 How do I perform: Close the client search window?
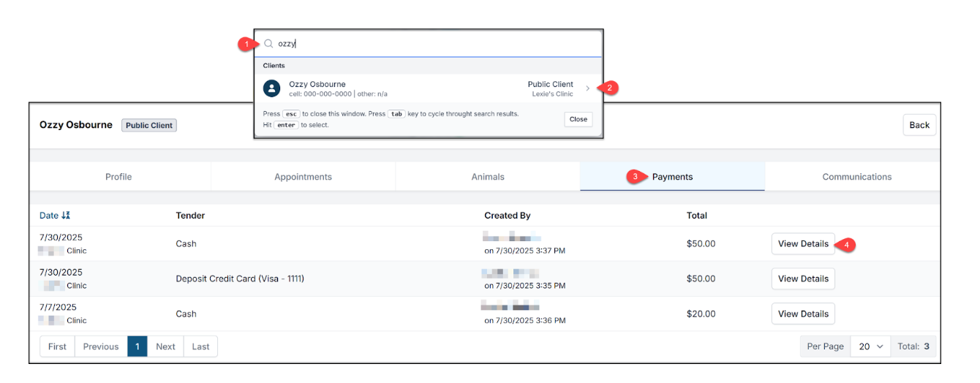pyautogui.click(x=578, y=119)
